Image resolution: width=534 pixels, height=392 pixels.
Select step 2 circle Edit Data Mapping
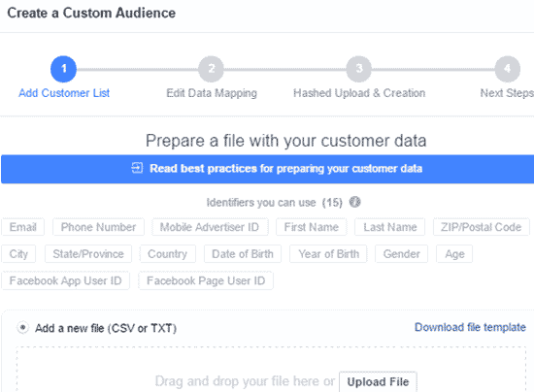point(211,69)
